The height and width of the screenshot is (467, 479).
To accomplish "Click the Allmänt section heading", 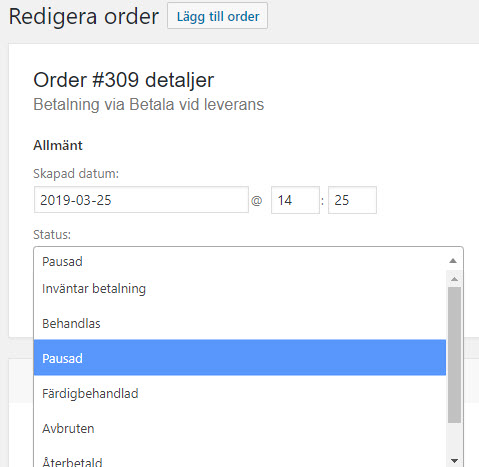I will (x=58, y=145).
